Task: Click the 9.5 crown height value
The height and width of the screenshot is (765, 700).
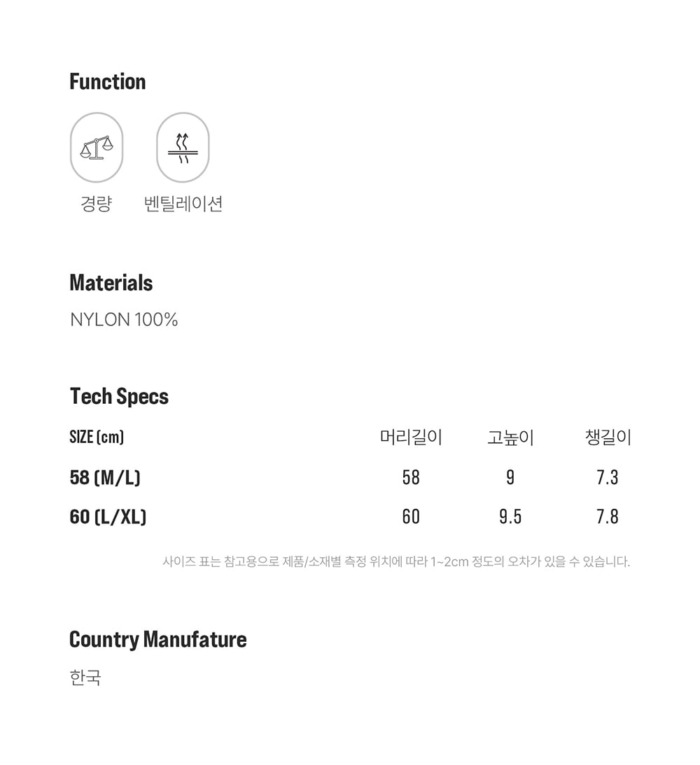Action: point(510,517)
